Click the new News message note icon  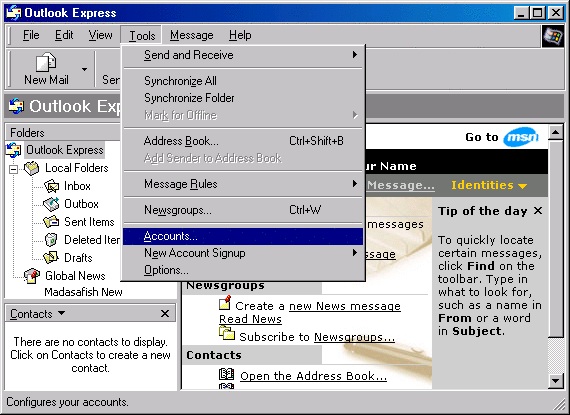(x=225, y=302)
